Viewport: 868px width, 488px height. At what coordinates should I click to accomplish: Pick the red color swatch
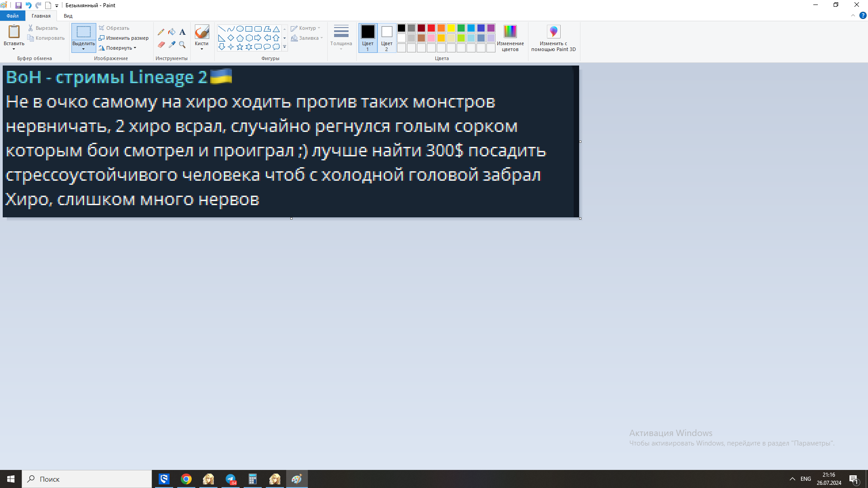coord(431,28)
